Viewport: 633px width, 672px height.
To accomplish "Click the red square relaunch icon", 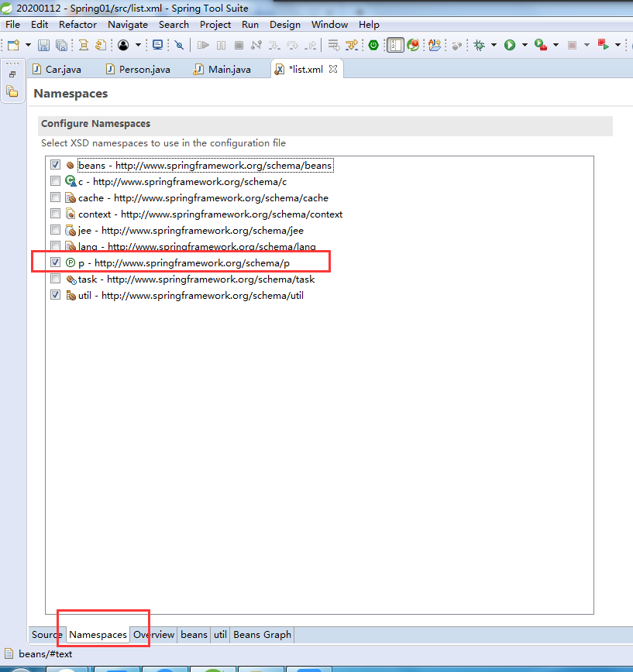I will click(x=604, y=45).
